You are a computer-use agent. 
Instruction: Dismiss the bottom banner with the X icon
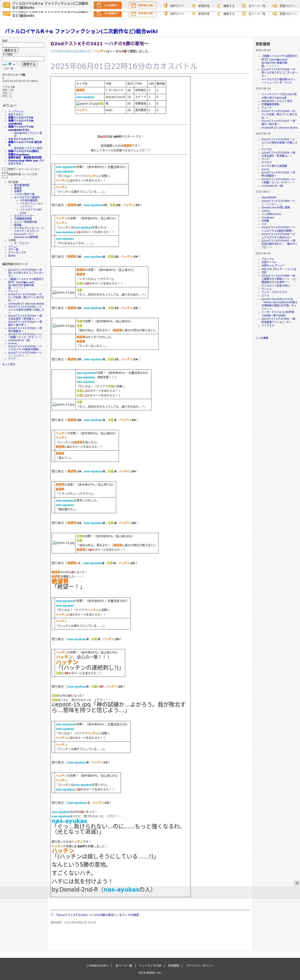tap(296, 883)
